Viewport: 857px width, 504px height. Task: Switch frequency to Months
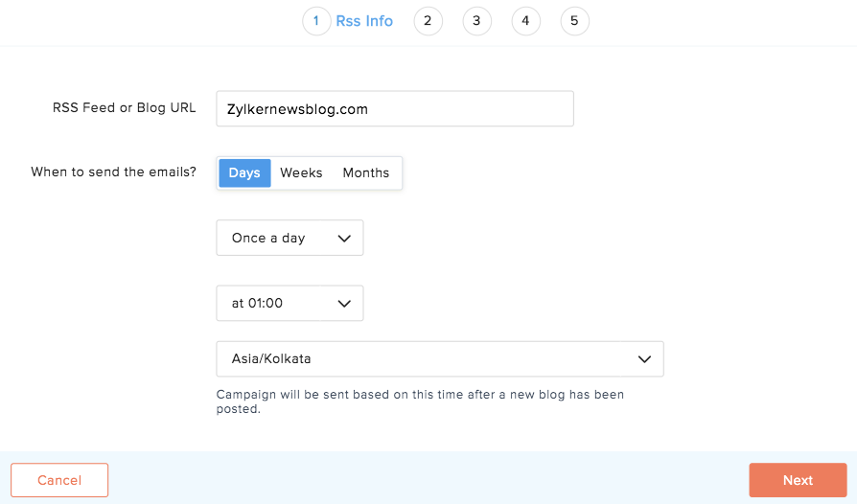point(366,173)
